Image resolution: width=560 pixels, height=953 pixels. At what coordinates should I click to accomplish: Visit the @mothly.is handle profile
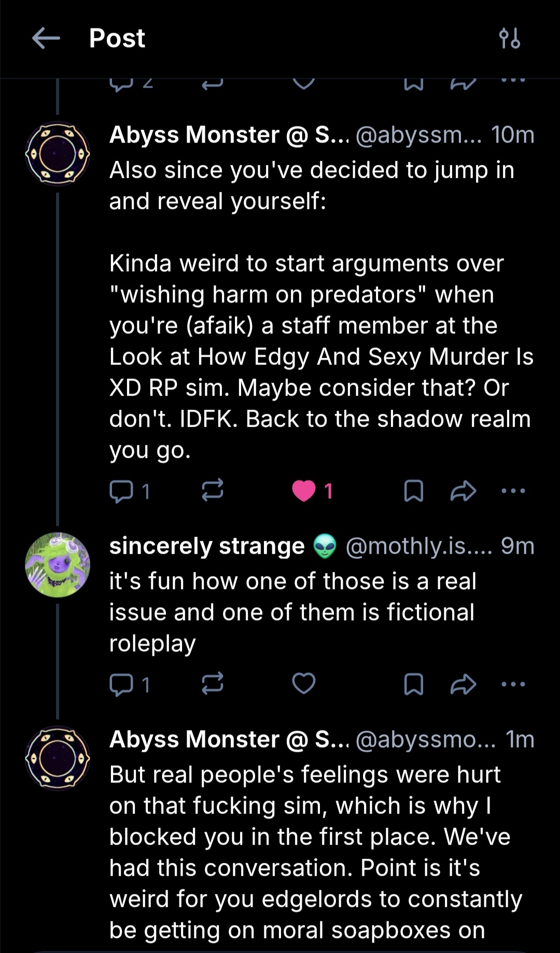[x=418, y=546]
